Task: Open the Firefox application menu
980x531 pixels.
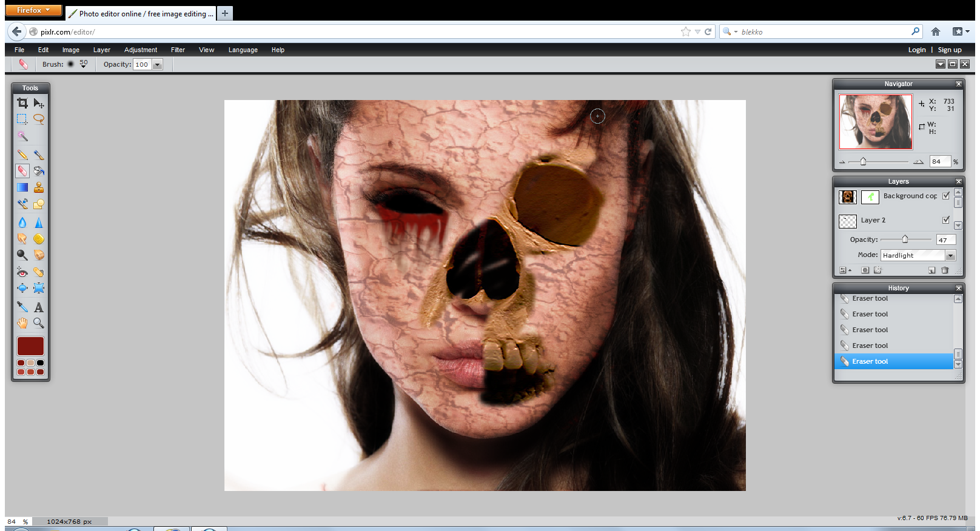Action: click(33, 10)
